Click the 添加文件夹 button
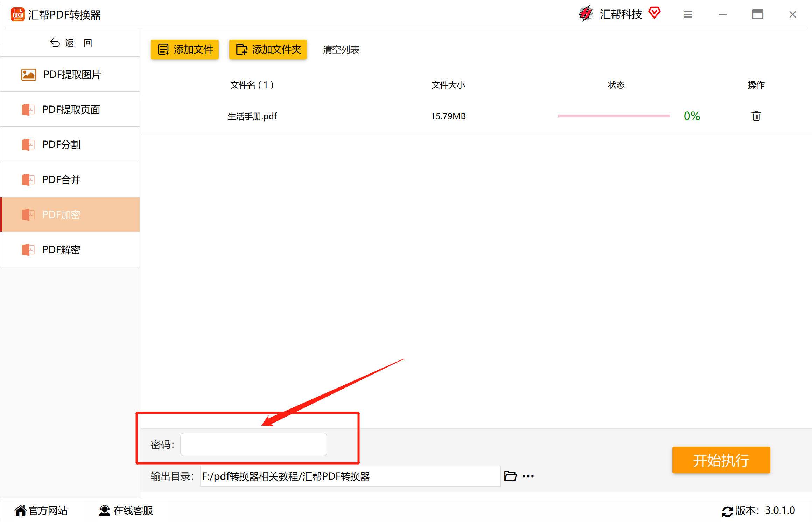Viewport: 812px width, 522px height. [x=268, y=49]
